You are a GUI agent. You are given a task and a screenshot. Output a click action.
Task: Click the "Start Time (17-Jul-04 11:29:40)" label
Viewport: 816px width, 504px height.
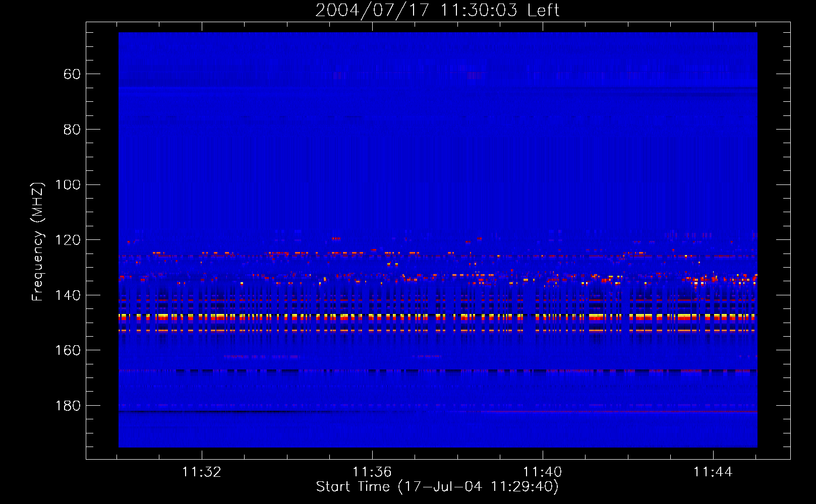click(x=437, y=487)
